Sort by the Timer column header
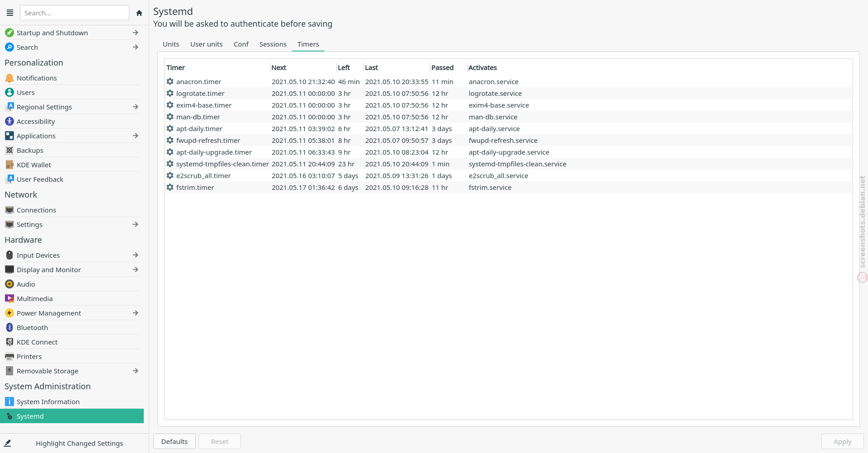This screenshot has height=453, width=868. [x=217, y=67]
